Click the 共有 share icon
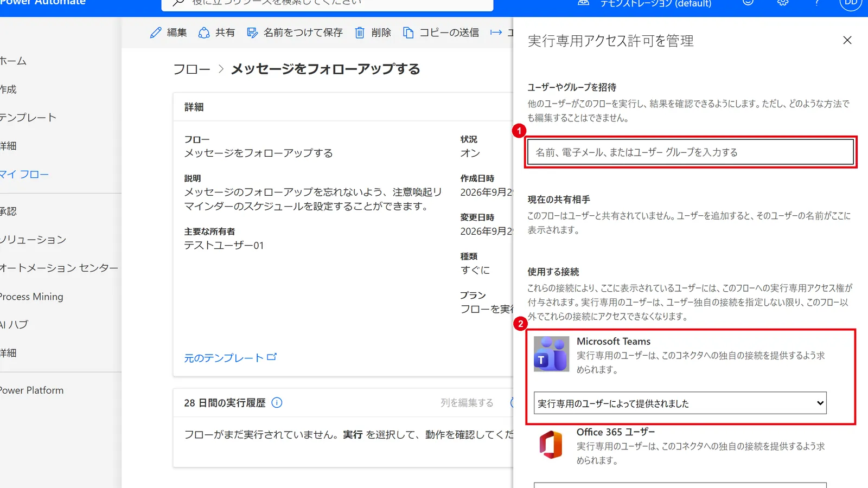 click(x=204, y=33)
